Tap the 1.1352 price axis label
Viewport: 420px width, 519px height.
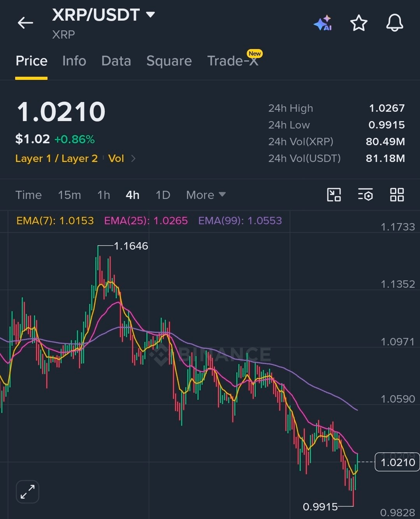click(398, 284)
